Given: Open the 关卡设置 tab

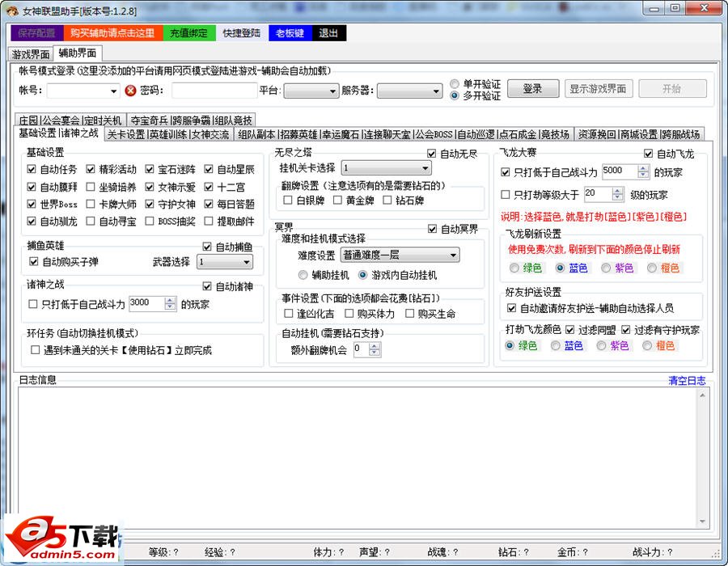Looking at the screenshot, I should [125, 134].
